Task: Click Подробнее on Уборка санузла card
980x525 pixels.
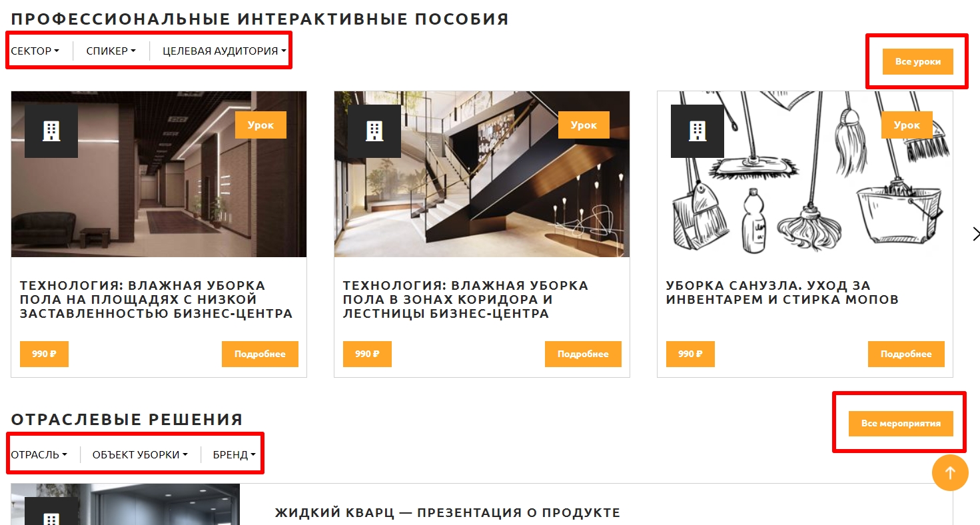Action: (906, 354)
